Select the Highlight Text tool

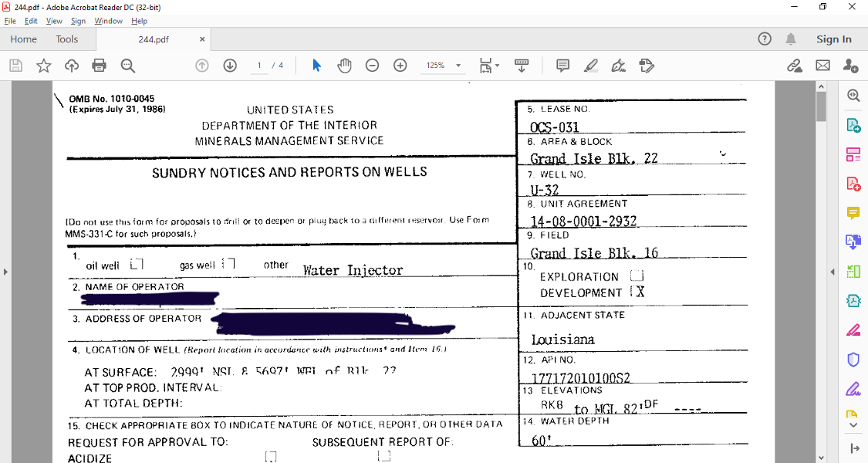pyautogui.click(x=590, y=66)
